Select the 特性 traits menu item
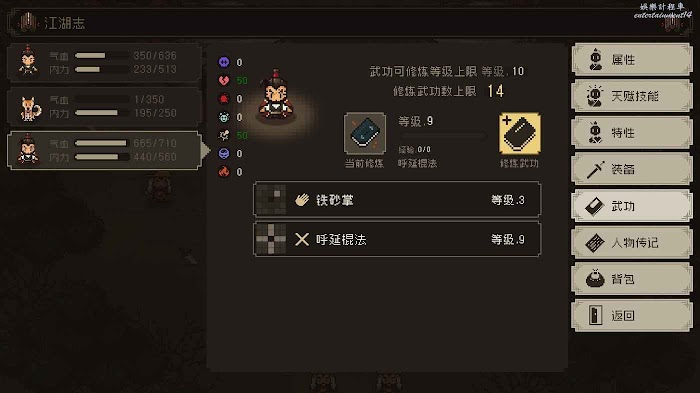Image resolution: width=700 pixels, height=393 pixels. [632, 133]
